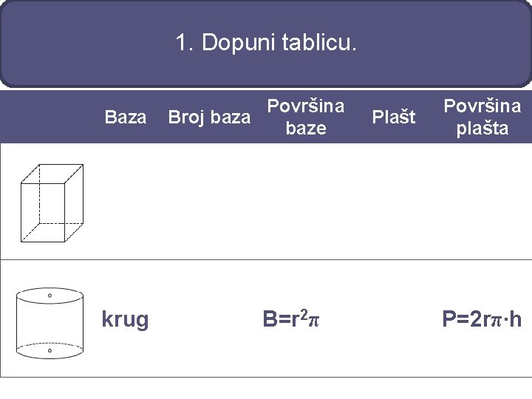The image size is (532, 399).
Task: Click the empty Površina baze cell in the cuboid row
Action: pyautogui.click(x=305, y=201)
